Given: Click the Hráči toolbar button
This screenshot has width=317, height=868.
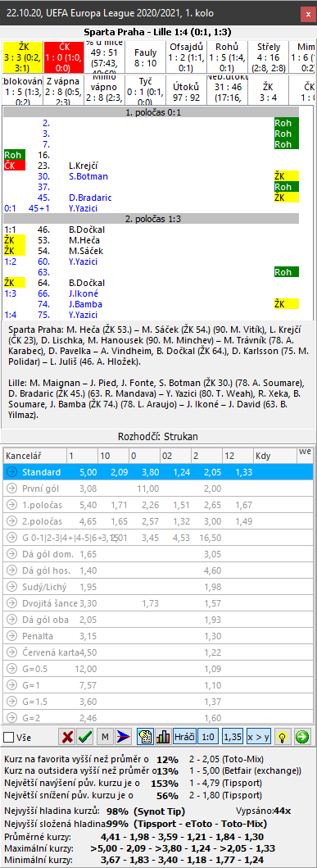Looking at the screenshot, I should tap(184, 738).
